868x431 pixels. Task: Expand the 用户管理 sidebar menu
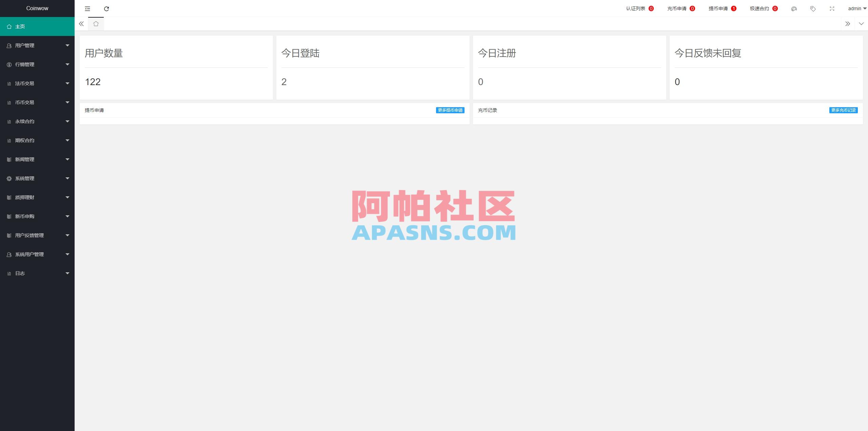click(x=37, y=45)
